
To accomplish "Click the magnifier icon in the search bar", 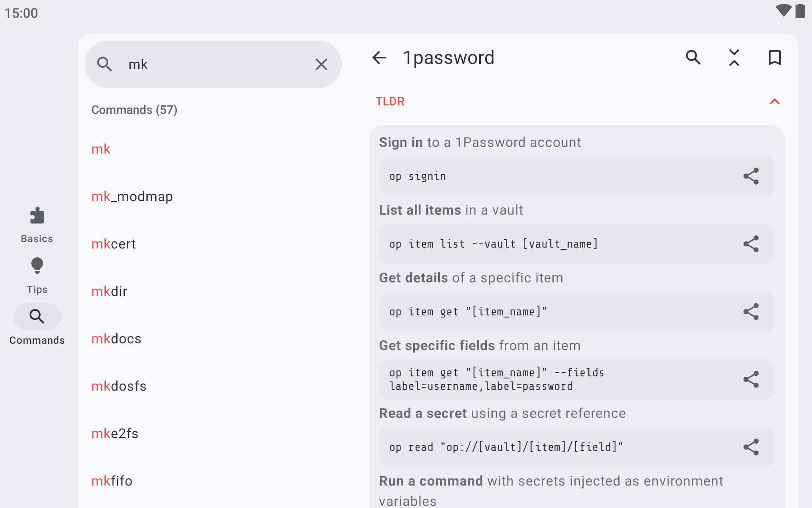I will (104, 64).
